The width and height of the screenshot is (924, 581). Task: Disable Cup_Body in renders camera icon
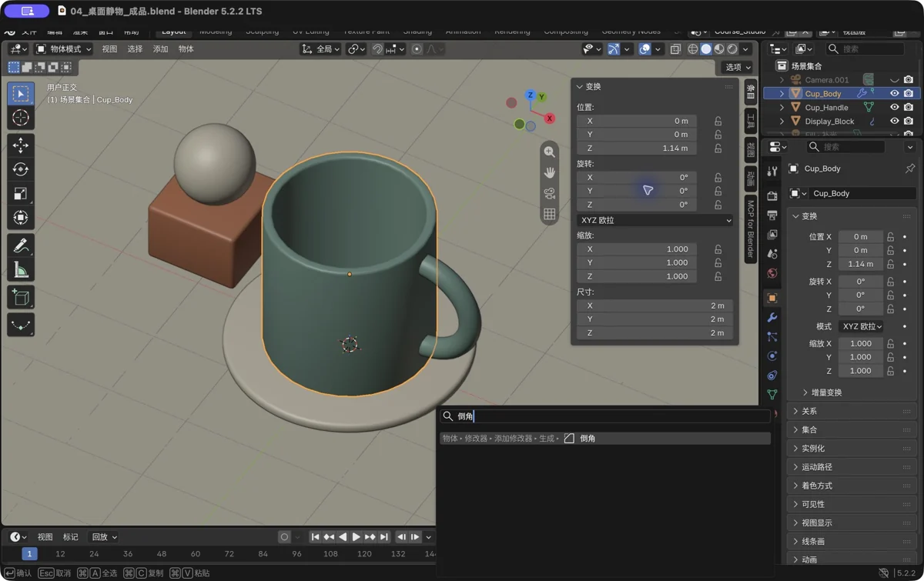(x=909, y=93)
